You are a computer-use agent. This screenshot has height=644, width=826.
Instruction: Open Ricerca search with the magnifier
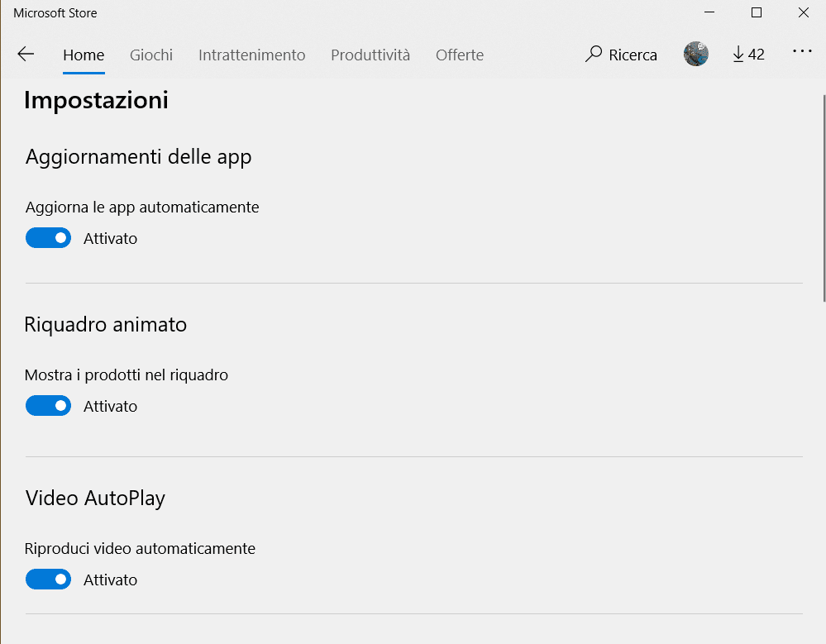pos(621,55)
